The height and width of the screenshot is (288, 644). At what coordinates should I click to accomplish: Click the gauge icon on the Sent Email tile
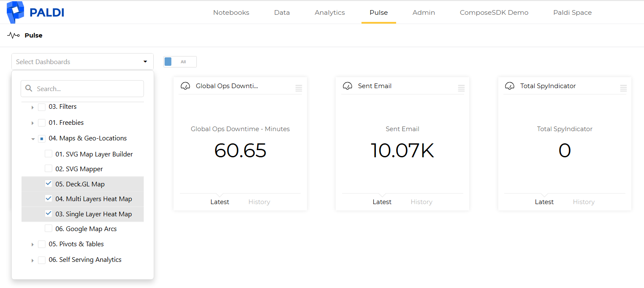pyautogui.click(x=348, y=86)
